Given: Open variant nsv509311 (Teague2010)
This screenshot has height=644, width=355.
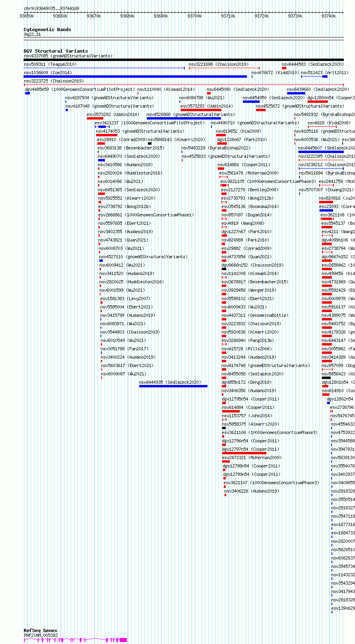Looking at the screenshot, I should pos(50,64).
